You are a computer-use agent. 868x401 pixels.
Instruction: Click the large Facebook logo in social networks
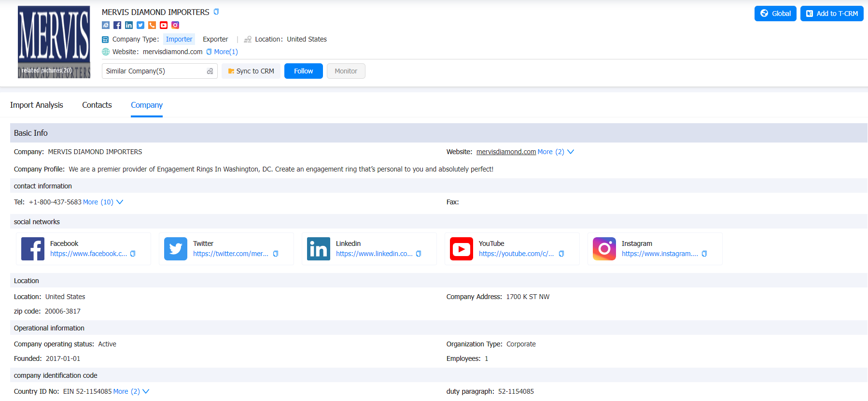tap(33, 249)
